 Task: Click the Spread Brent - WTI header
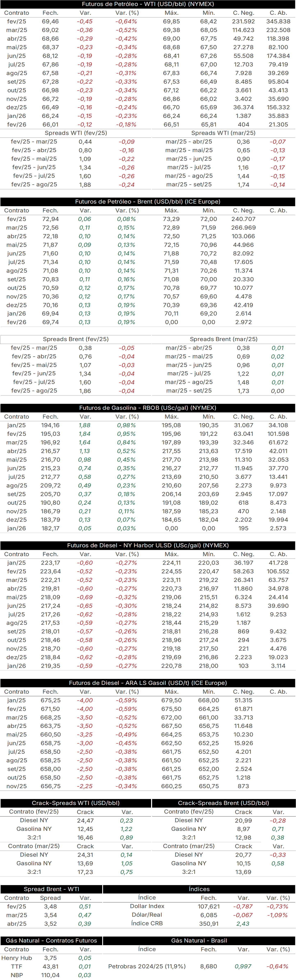pyautogui.click(x=52, y=889)
